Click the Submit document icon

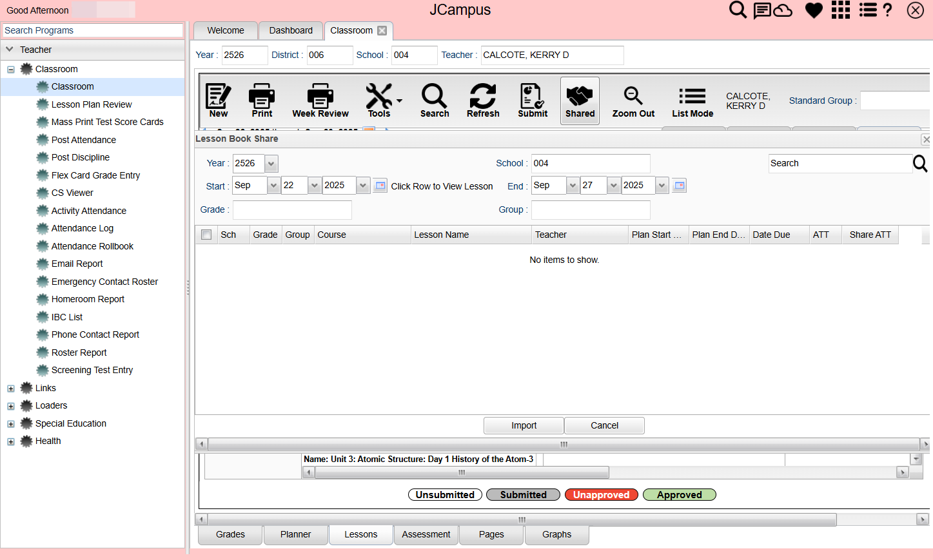click(x=533, y=101)
